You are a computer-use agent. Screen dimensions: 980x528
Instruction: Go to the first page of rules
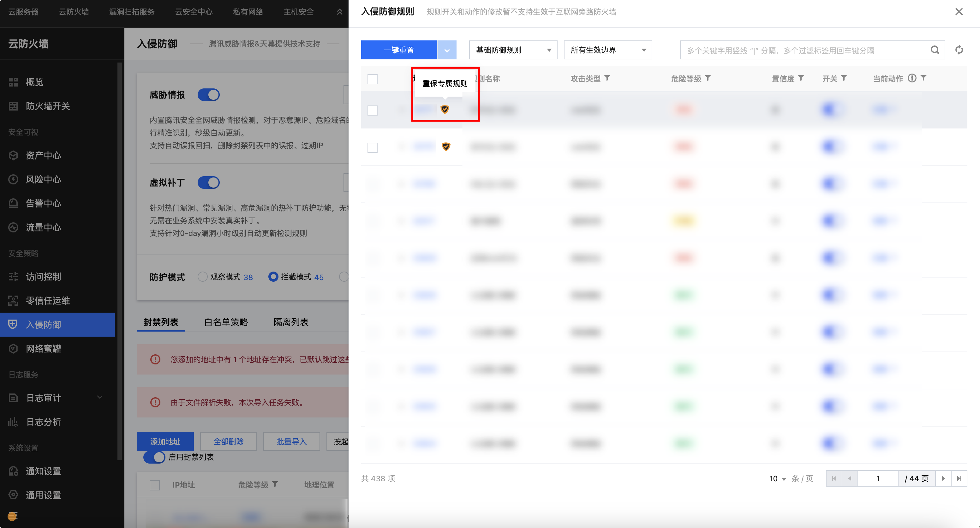[834, 478]
